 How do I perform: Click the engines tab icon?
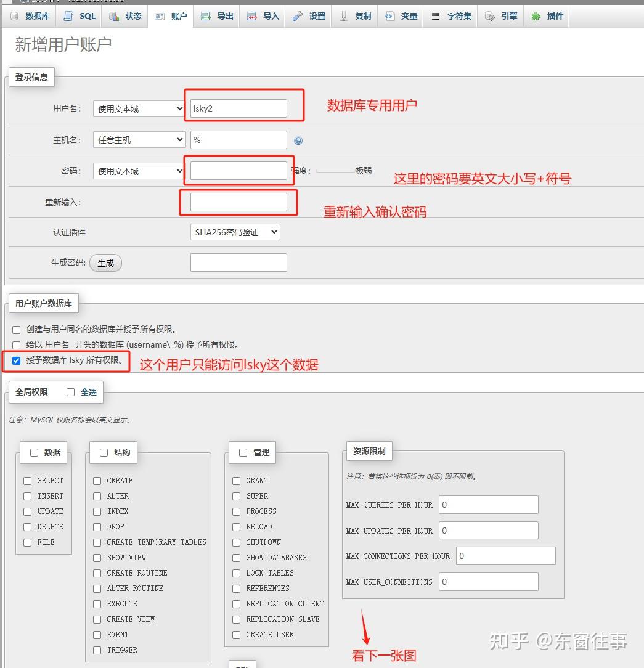click(490, 17)
